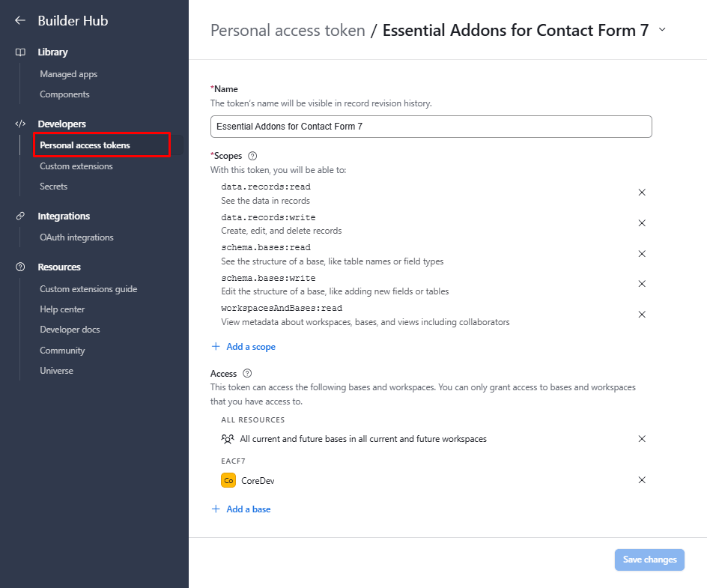
Task: Open Managed apps in sidebar
Action: point(69,74)
